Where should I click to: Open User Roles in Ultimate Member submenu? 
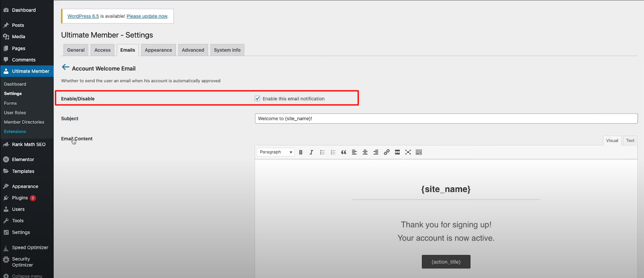coord(15,113)
